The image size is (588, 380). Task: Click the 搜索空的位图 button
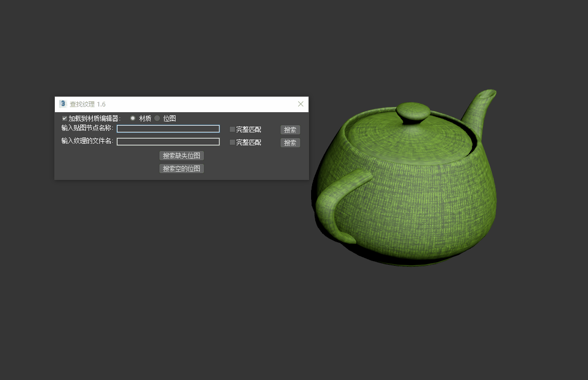(x=182, y=169)
